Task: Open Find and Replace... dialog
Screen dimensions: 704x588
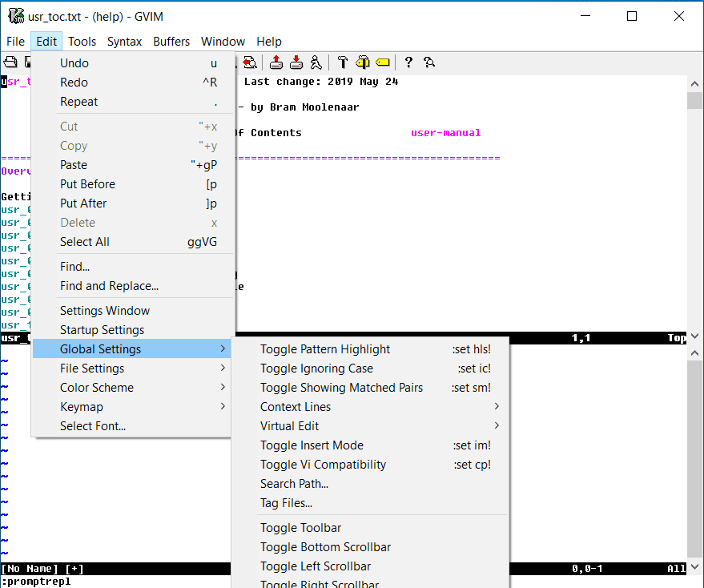Action: click(x=134, y=286)
